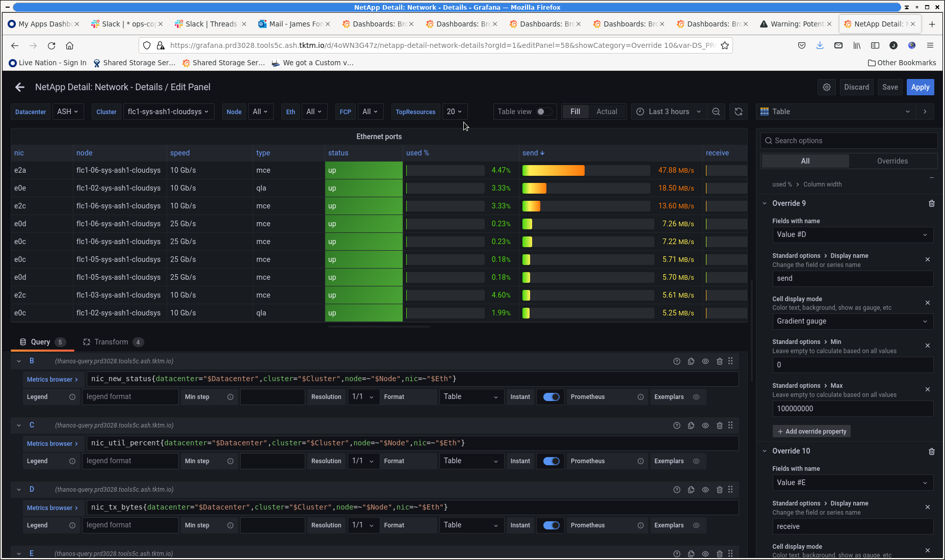
Task: Click Min step info icon in query C
Action: tap(230, 461)
